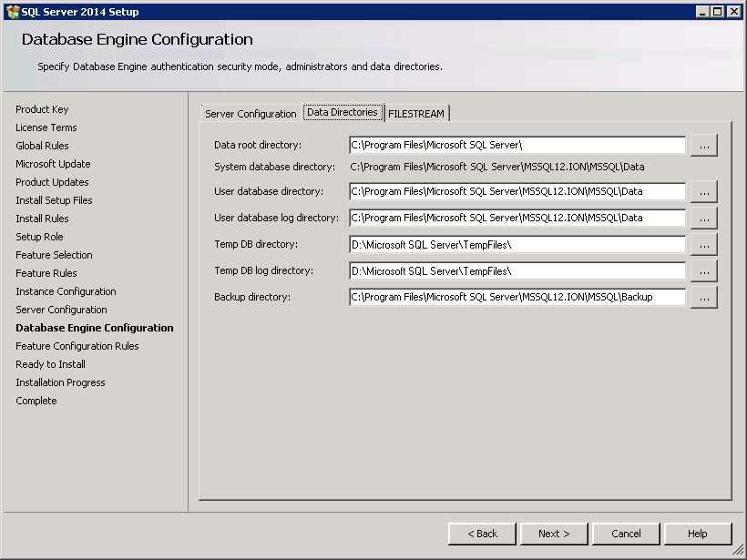
Task: Click the 'Specify Database Engine authentication' description text
Action: tap(240, 66)
